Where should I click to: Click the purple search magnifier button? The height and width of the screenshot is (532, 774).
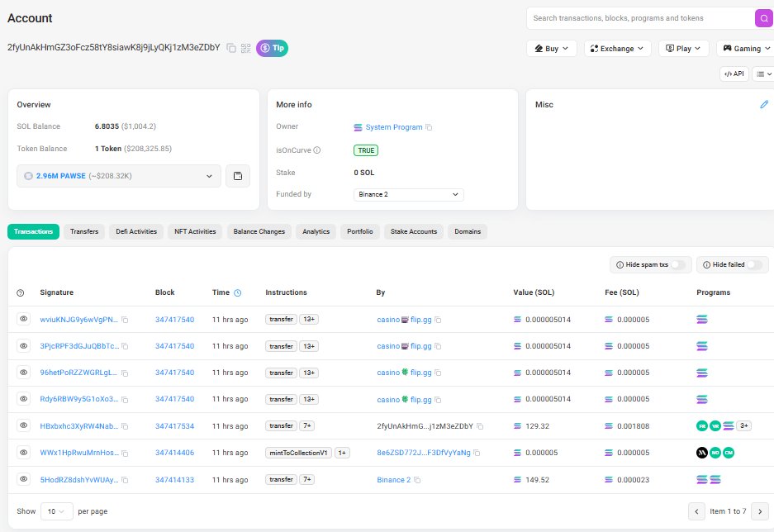[764, 18]
